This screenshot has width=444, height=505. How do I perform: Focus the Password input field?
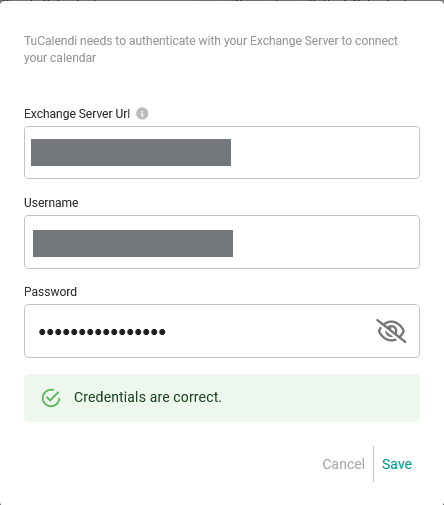tap(222, 331)
